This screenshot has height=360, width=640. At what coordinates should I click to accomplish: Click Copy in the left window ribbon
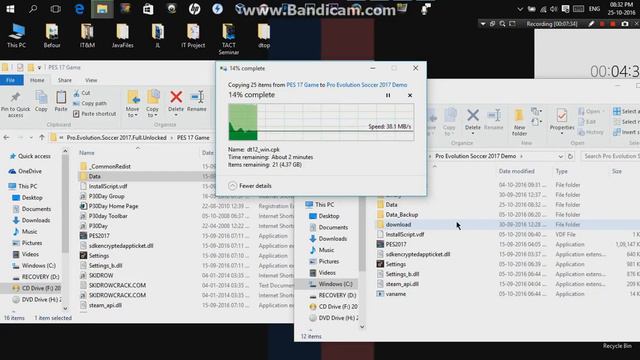(41, 101)
